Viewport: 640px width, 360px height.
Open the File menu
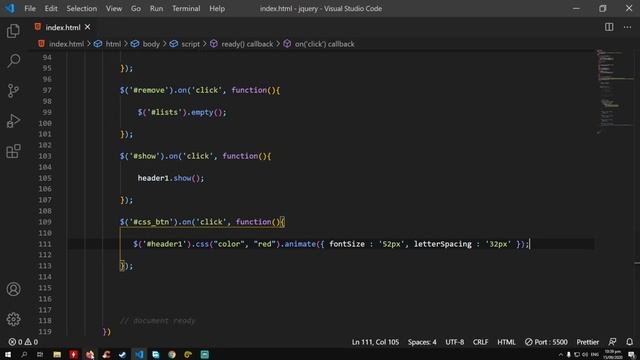tap(30, 8)
